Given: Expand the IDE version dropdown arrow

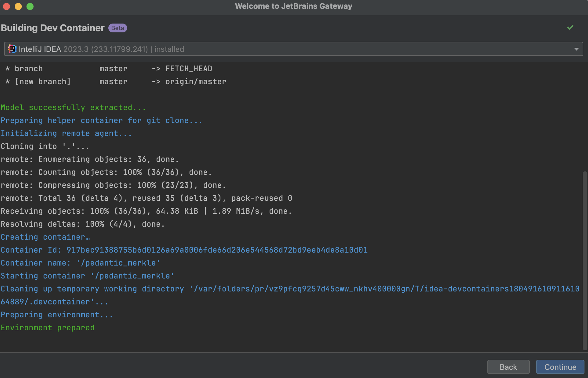Looking at the screenshot, I should pyautogui.click(x=576, y=49).
